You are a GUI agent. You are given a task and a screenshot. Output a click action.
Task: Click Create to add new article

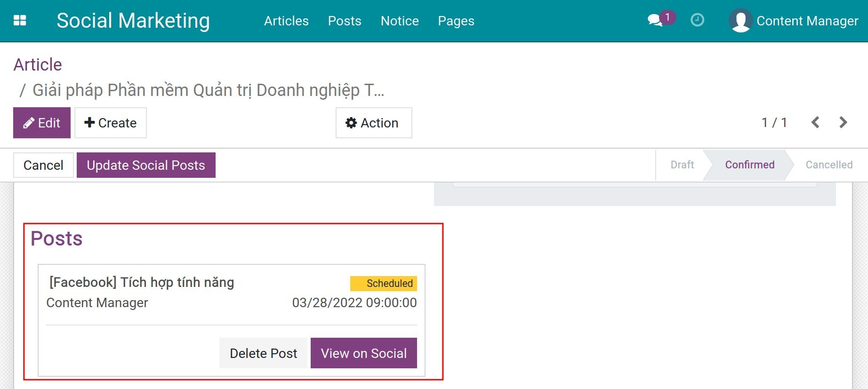coord(111,123)
